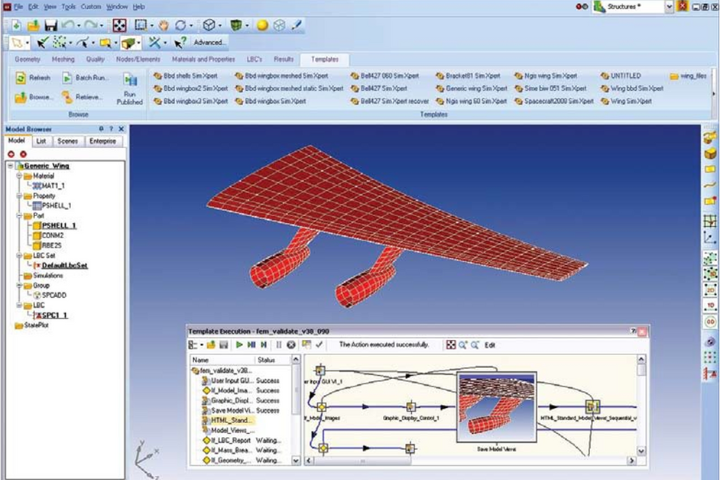Open the Tools menu

[x=68, y=7]
